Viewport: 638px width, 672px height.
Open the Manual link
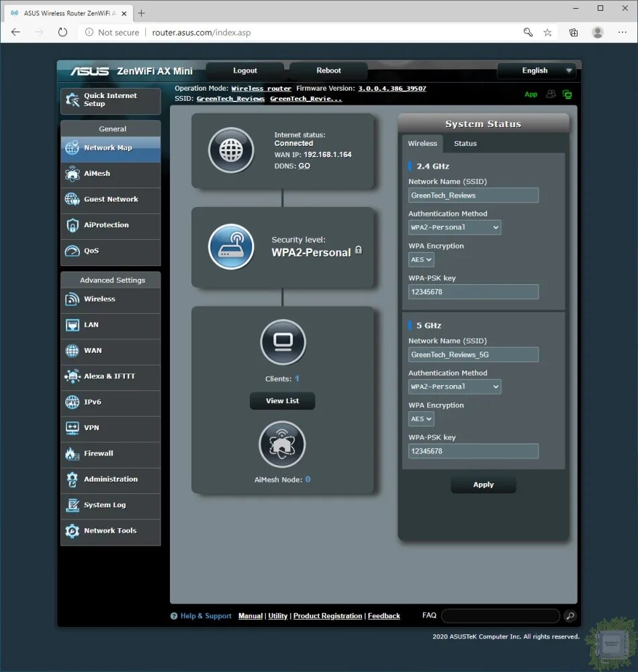[250, 616]
